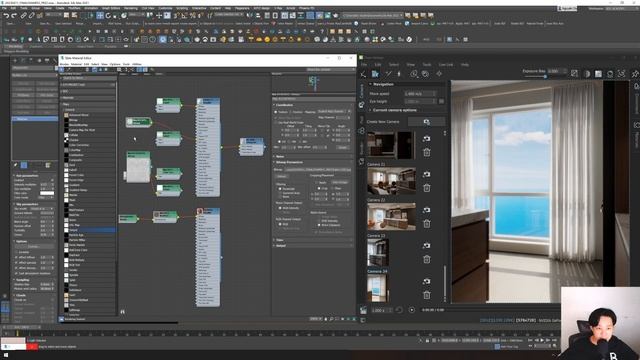Activate the Select and Move tool

tap(100, 16)
